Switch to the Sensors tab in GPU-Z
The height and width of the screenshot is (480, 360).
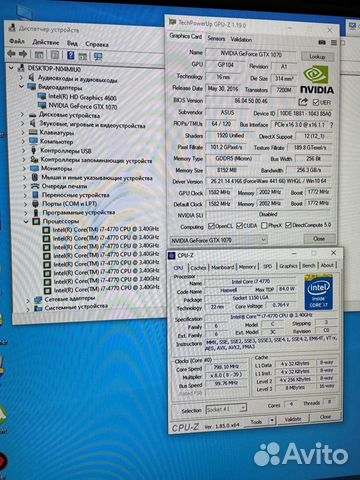click(x=216, y=38)
